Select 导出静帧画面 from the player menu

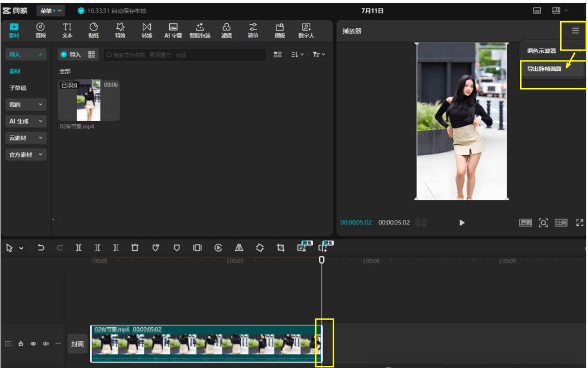point(544,69)
